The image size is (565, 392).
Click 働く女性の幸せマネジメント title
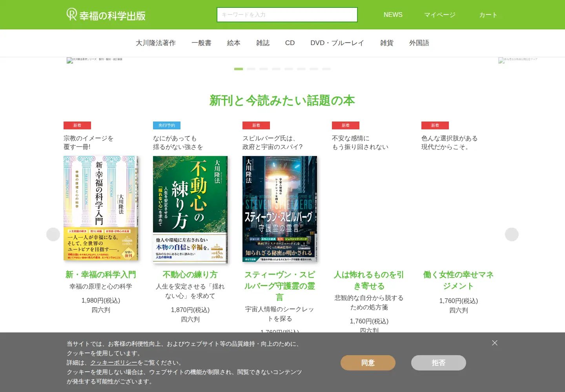(x=459, y=280)
